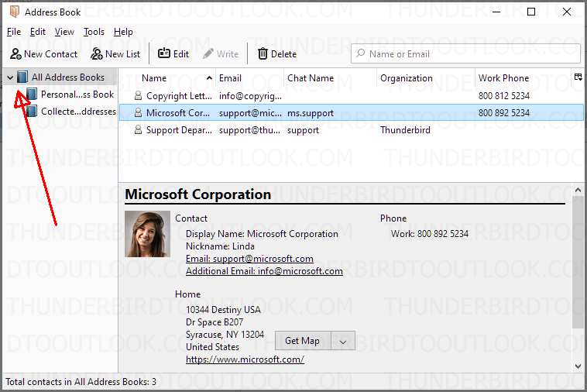The height and width of the screenshot is (392, 587).
Task: Open the https://www.microsoft.com/ link
Action: tap(245, 359)
